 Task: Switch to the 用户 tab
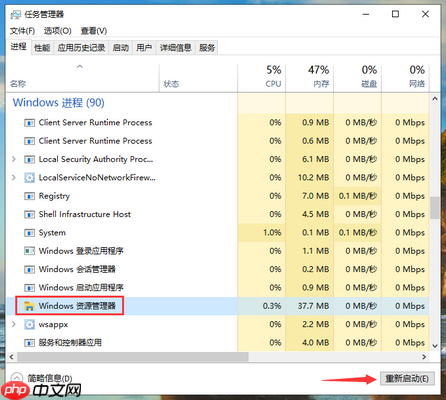tap(144, 48)
